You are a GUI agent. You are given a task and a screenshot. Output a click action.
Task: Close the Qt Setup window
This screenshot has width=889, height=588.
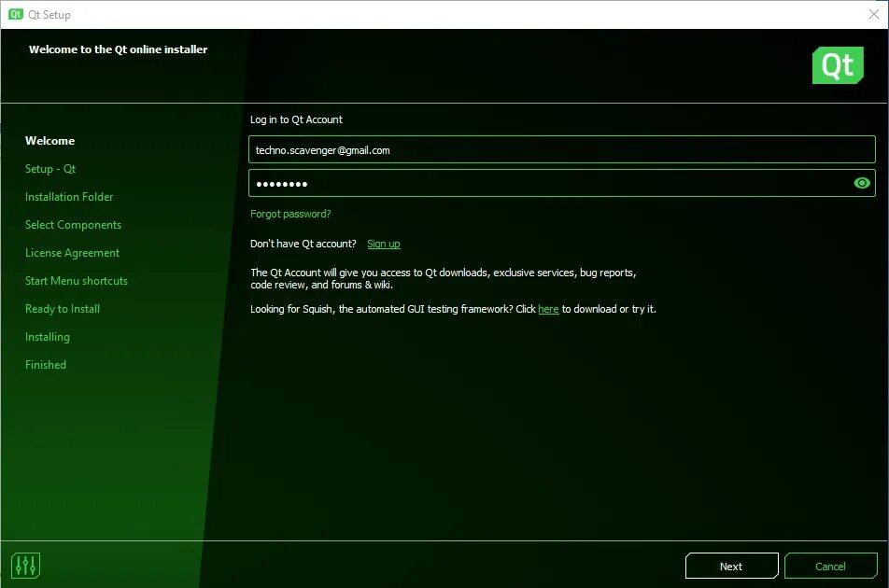[x=874, y=14]
